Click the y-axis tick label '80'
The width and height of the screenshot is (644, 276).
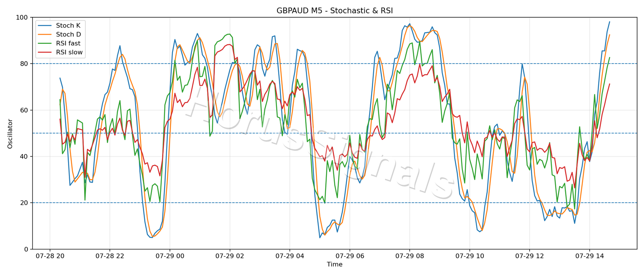click(24, 64)
